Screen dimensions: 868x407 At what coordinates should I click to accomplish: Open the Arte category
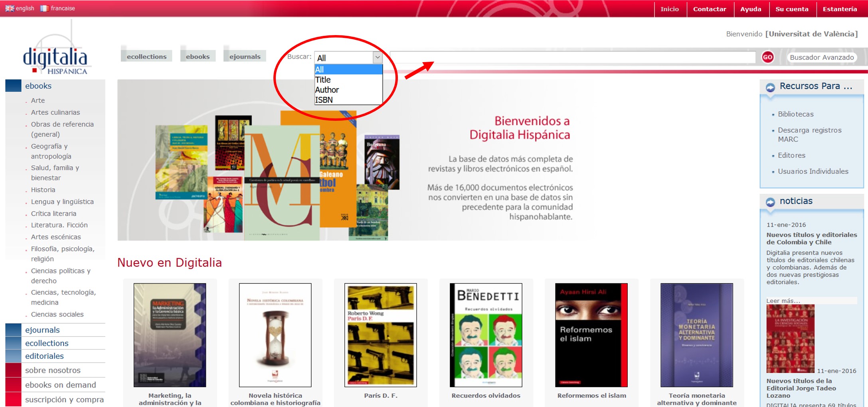38,100
